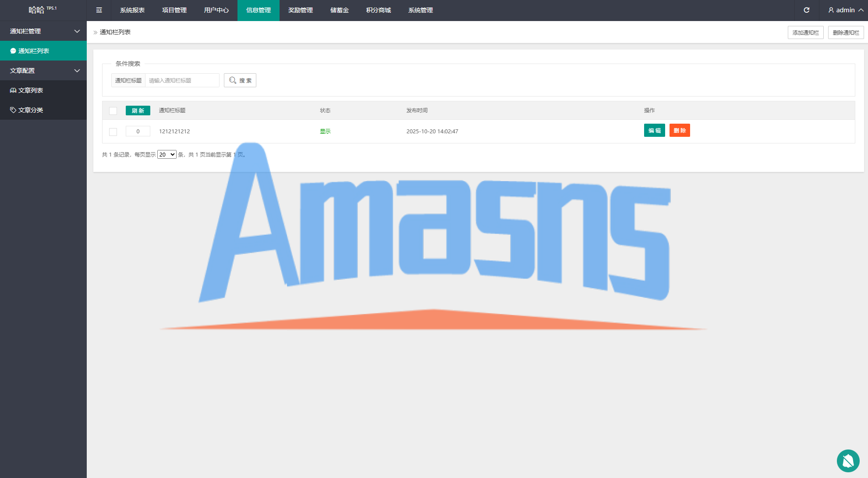868x478 pixels.
Task: Click the magnifier search button
Action: [240, 80]
